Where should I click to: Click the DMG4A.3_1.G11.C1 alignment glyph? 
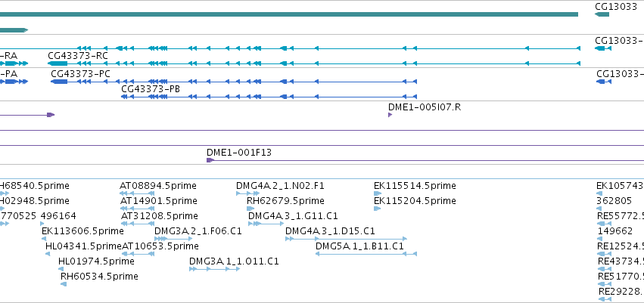click(266, 224)
